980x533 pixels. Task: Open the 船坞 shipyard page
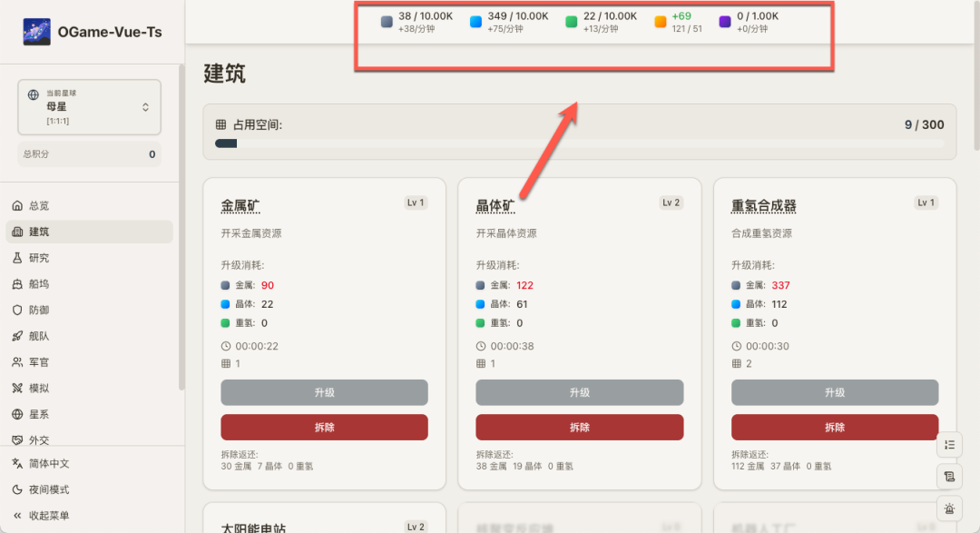[89, 284]
